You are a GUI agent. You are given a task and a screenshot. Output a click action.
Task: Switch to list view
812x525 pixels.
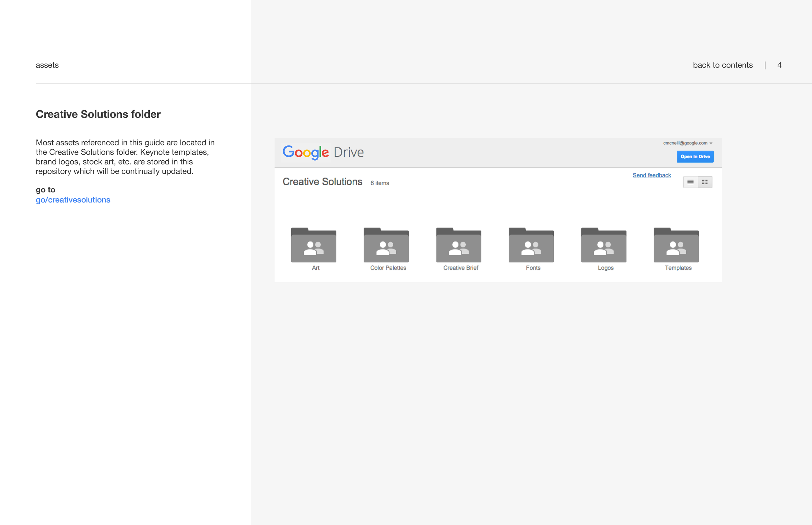click(690, 182)
